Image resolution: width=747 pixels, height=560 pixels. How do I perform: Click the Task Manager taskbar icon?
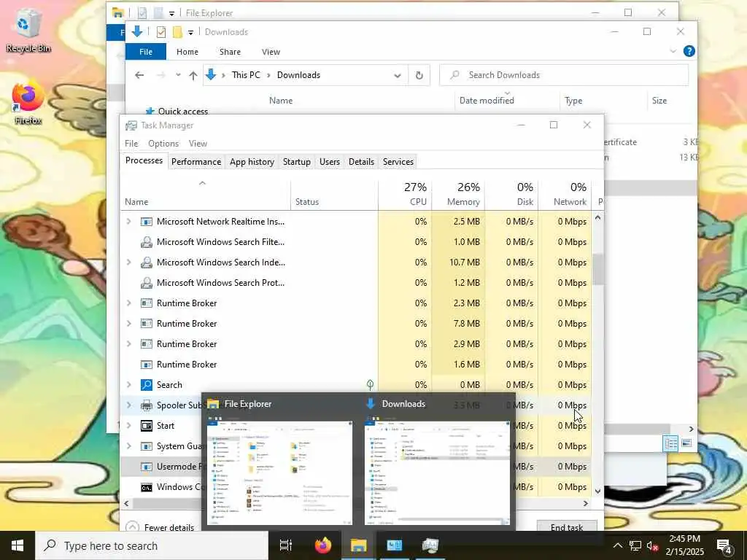(430, 545)
